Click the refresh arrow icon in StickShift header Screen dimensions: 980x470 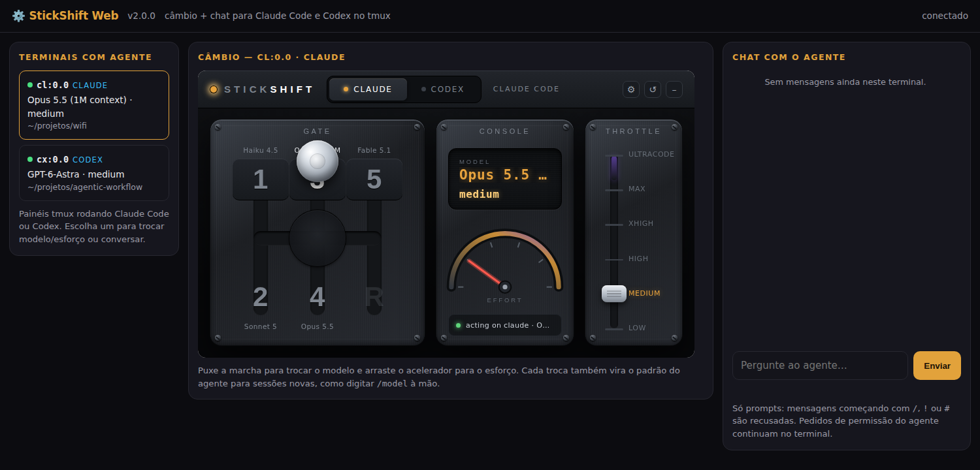point(653,89)
